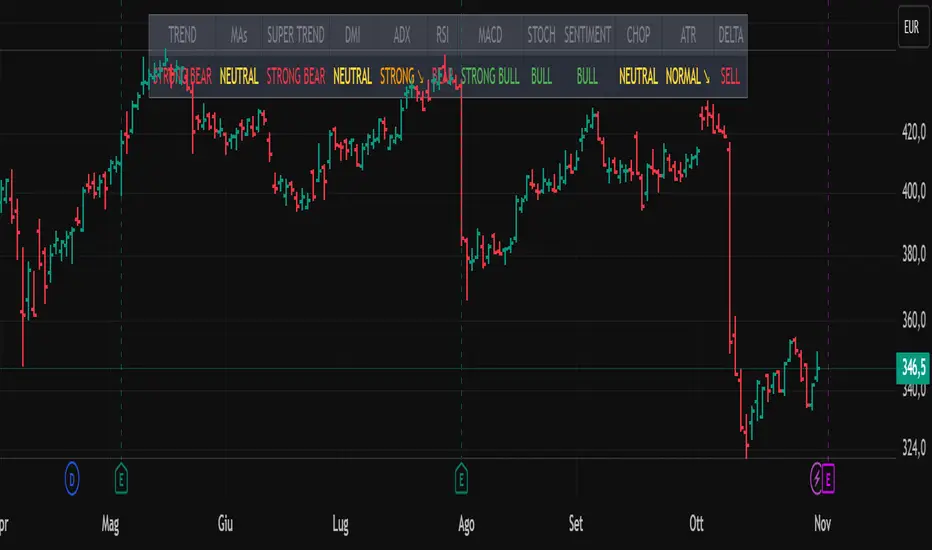Image resolution: width=932 pixels, height=550 pixels.
Task: Click the "Ott" label on time axis
Action: [x=700, y=521]
